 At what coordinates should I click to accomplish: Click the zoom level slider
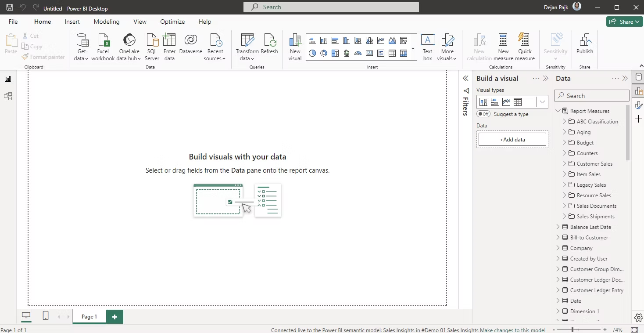[x=572, y=329]
